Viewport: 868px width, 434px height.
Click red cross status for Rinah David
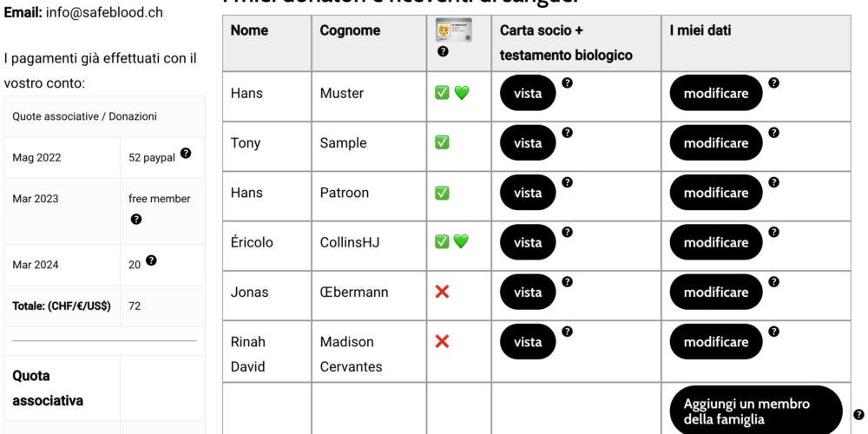point(442,341)
